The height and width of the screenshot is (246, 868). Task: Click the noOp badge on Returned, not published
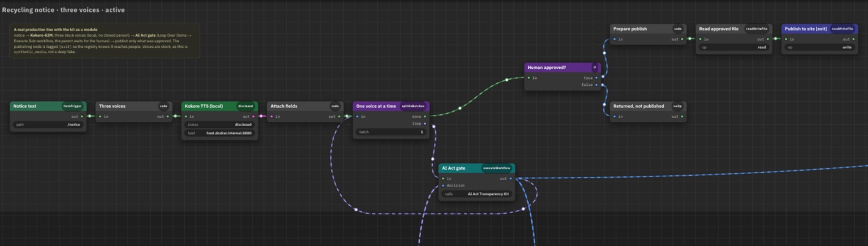tap(678, 106)
